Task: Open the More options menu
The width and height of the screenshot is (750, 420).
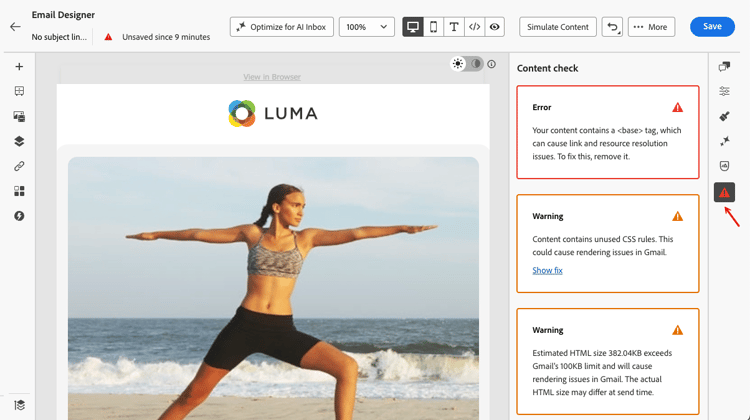Action: 651,27
